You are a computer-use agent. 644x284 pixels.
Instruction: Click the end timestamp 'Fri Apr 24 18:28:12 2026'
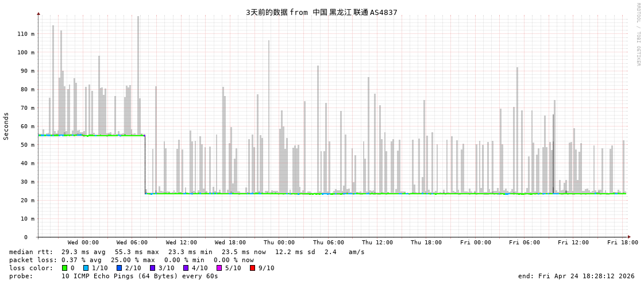pyautogui.click(x=585, y=276)
